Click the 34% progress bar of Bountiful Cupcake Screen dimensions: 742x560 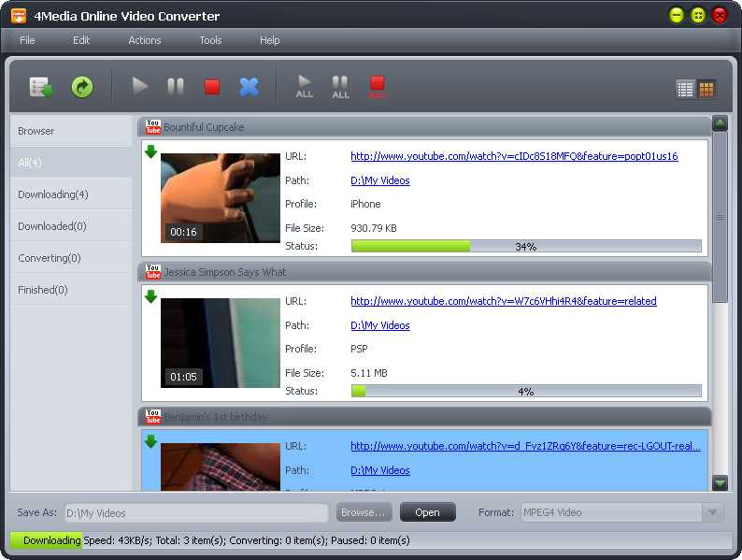(x=526, y=246)
